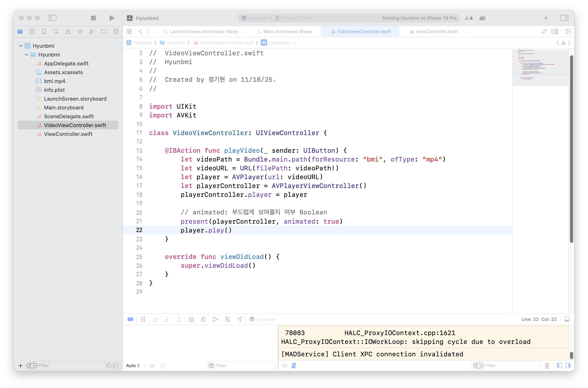Click the Pause program execution button
Image resolution: width=588 pixels, height=388 pixels.
(143, 319)
